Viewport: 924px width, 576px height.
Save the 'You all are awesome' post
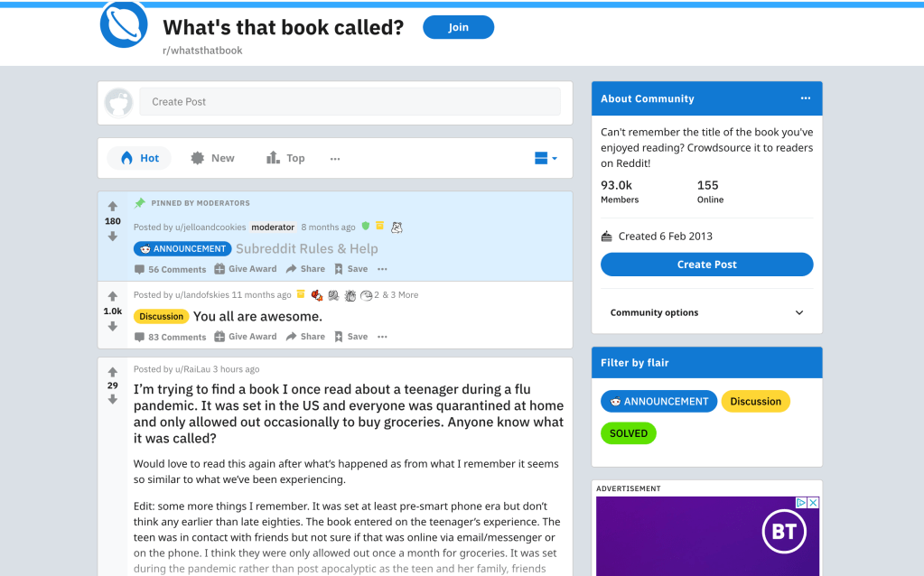tap(350, 337)
